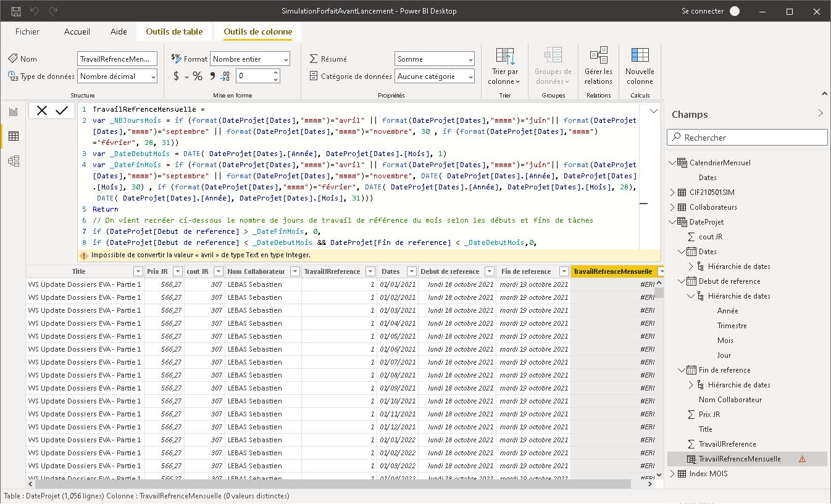Open the Fichier menu
The width and height of the screenshot is (831, 504).
click(27, 31)
